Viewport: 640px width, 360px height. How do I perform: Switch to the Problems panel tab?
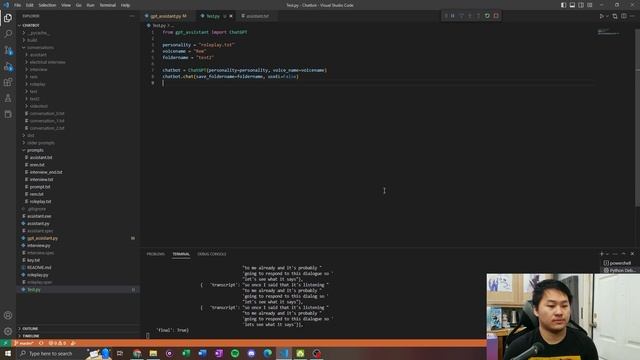click(x=156, y=254)
